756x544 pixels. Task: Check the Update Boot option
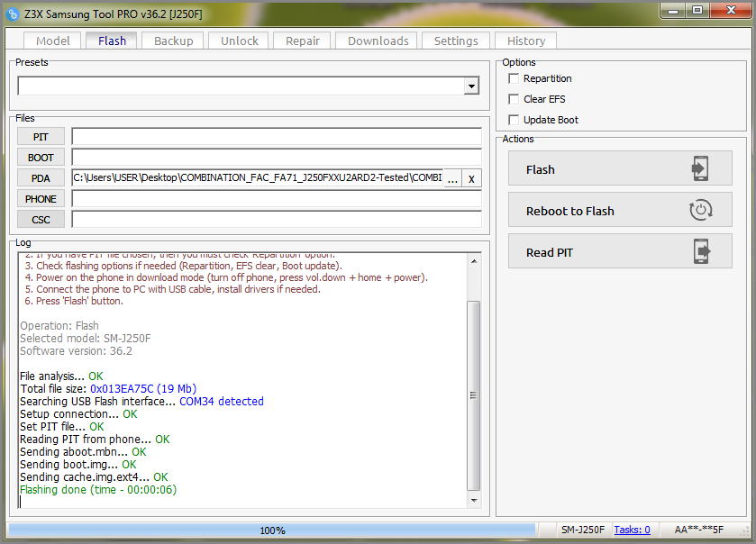tap(514, 120)
